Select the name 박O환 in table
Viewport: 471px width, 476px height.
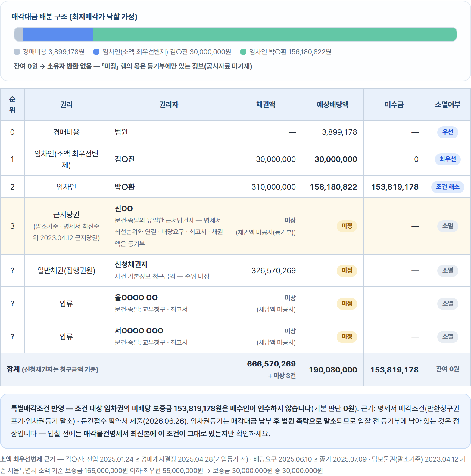pos(125,187)
